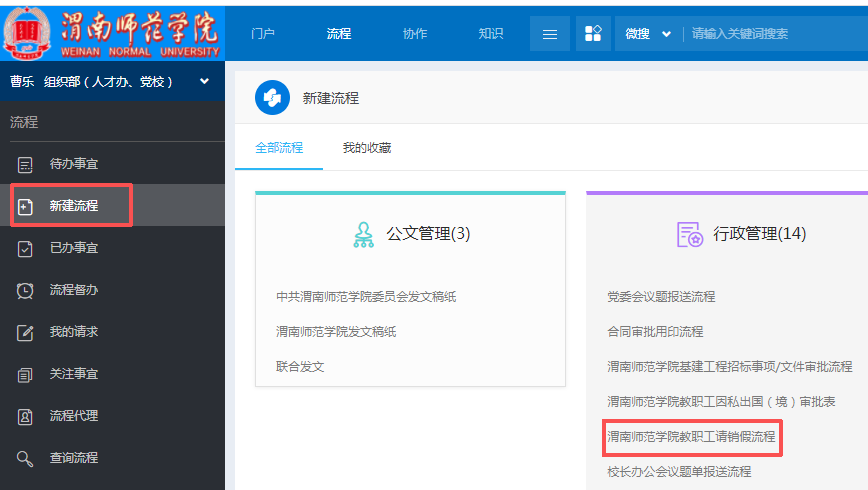
Task: Open 党委会议题报送流程 link
Action: pyautogui.click(x=661, y=297)
